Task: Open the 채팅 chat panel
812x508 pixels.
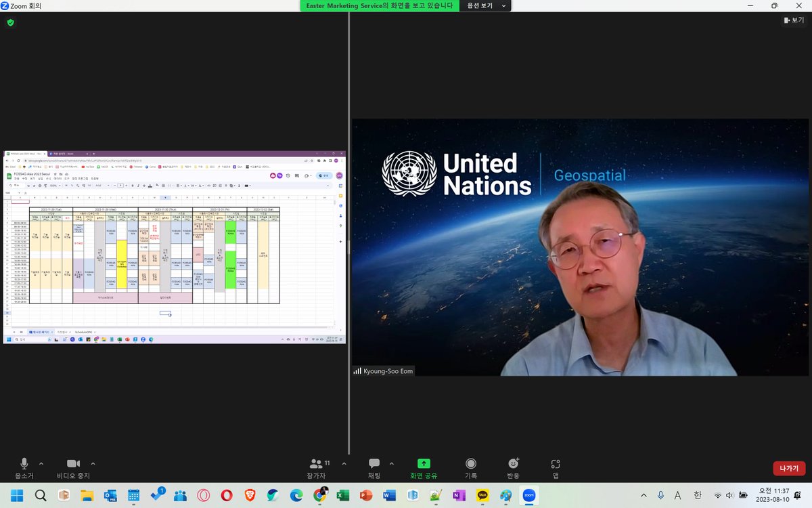Action: click(x=374, y=468)
